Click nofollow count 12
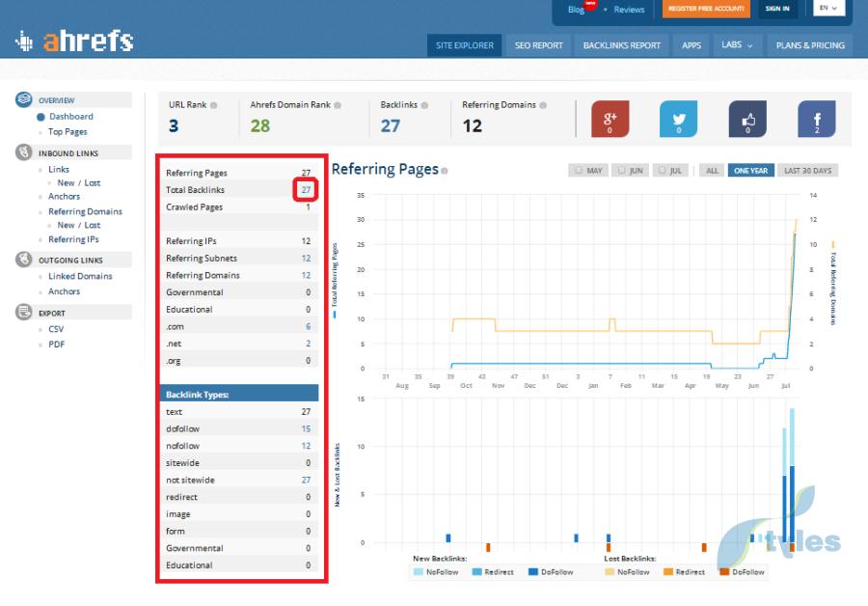This screenshot has height=606, width=868. pos(306,446)
